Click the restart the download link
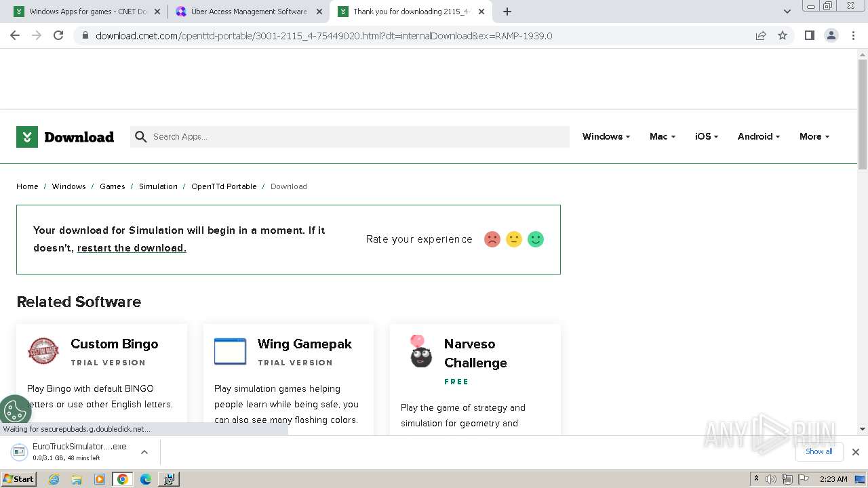The image size is (868, 488). (x=132, y=248)
